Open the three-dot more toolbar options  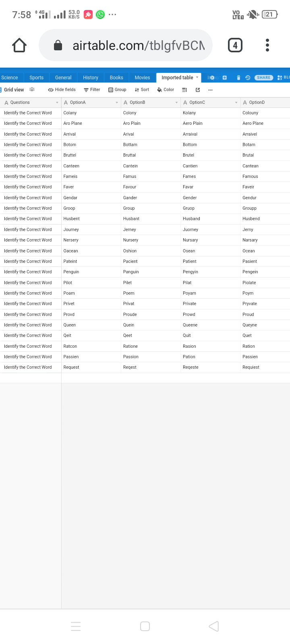pos(210,90)
